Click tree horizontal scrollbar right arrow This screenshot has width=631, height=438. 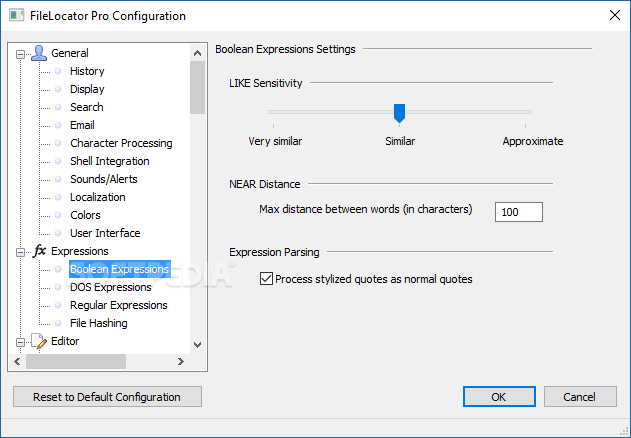[181, 362]
